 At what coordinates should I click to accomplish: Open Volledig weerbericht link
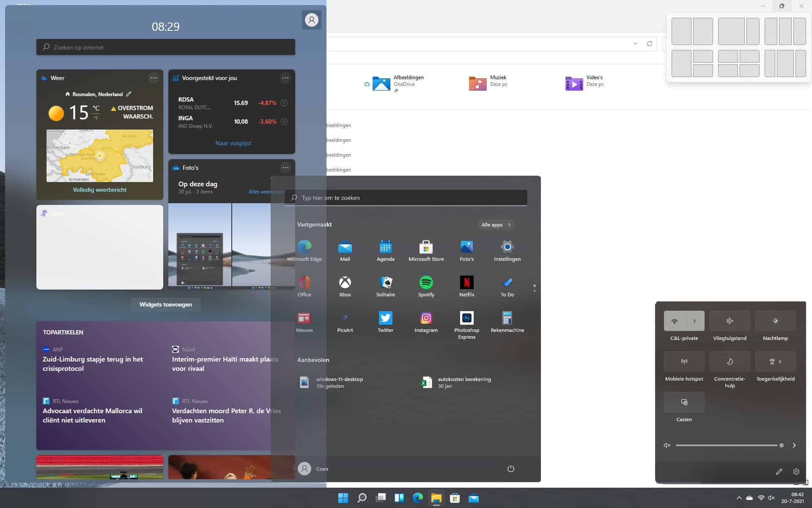100,190
